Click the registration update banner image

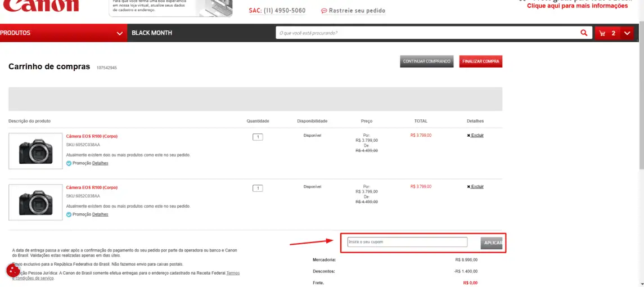(170, 8)
